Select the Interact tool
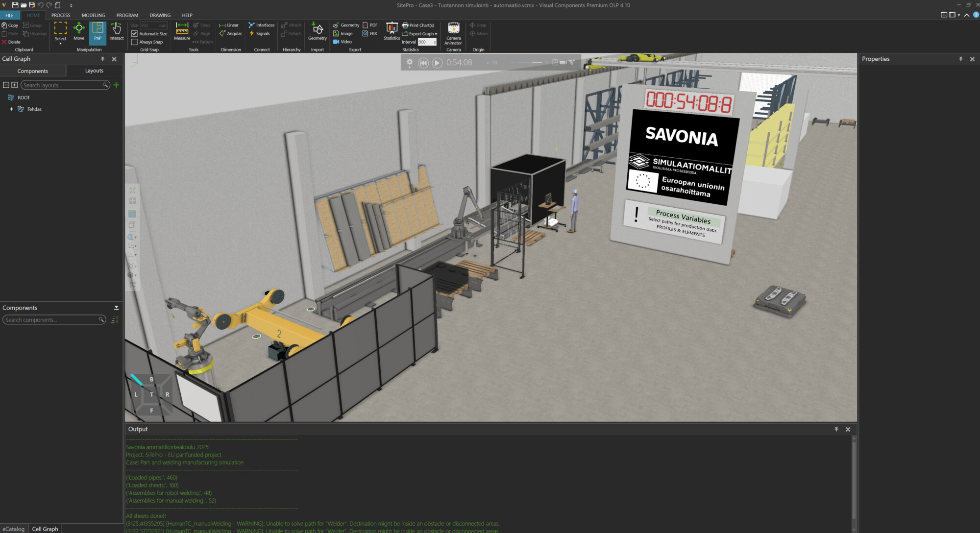 click(116, 32)
